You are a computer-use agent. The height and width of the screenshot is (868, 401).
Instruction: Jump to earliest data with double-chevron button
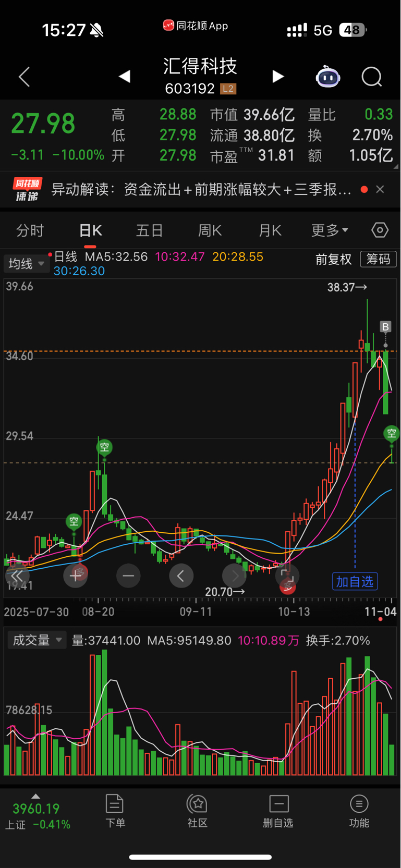click(17, 576)
